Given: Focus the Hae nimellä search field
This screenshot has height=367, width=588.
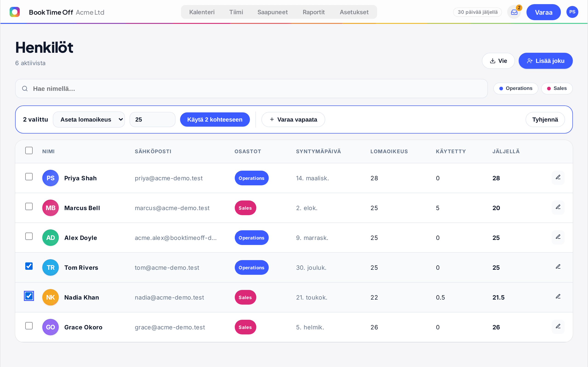Looking at the screenshot, I should point(251,89).
